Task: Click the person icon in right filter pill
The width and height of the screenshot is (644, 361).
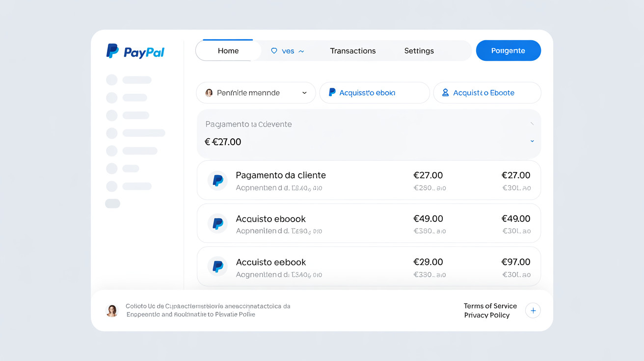Action: click(x=445, y=92)
